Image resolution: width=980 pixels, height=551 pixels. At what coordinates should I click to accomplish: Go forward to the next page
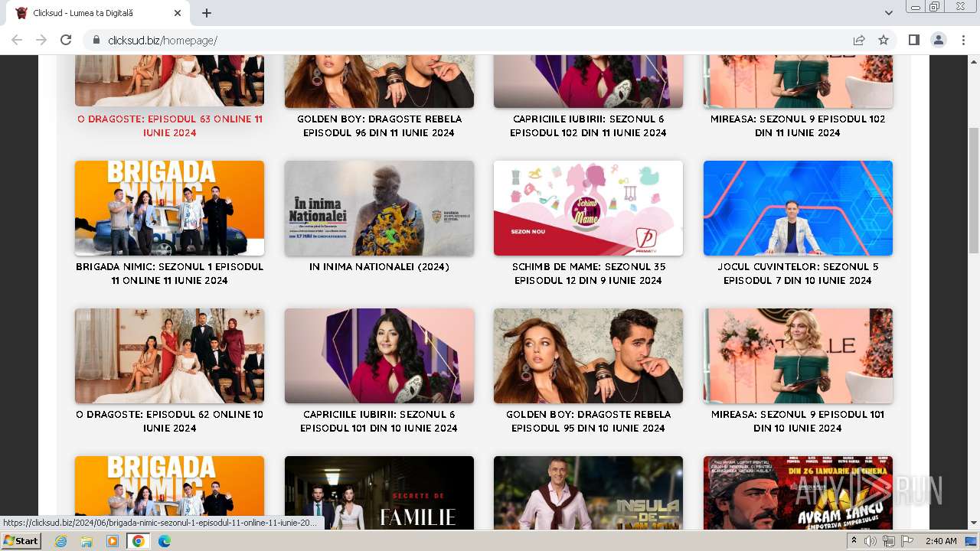41,40
